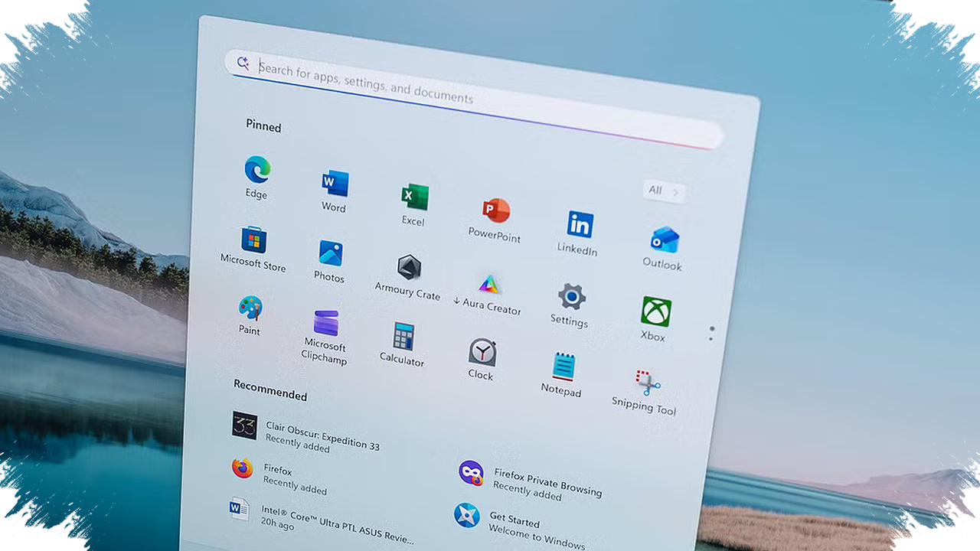
Task: Click the "Welcome to Windows" subtitle text
Action: pos(537,538)
